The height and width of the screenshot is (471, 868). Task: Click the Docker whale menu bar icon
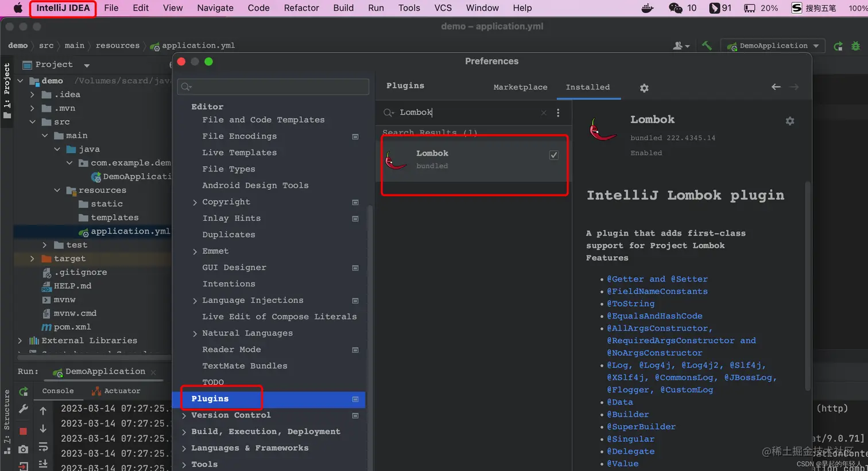click(648, 8)
